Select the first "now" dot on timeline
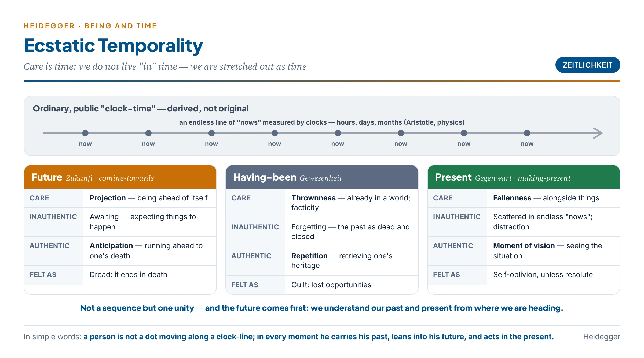 coord(85,133)
